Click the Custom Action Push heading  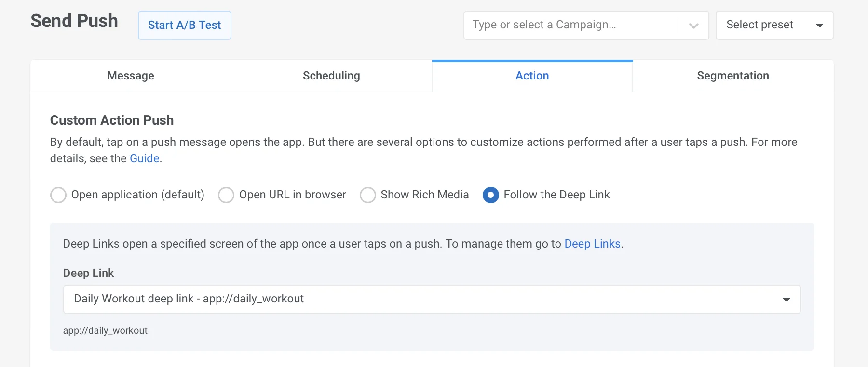[x=112, y=120]
